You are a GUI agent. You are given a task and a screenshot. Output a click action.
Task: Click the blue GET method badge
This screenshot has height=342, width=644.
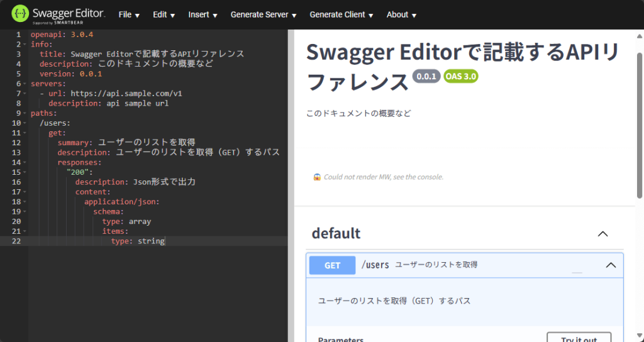click(x=332, y=265)
